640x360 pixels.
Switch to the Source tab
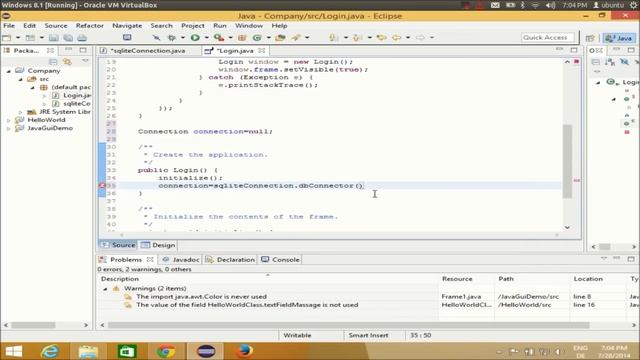pyautogui.click(x=118, y=245)
